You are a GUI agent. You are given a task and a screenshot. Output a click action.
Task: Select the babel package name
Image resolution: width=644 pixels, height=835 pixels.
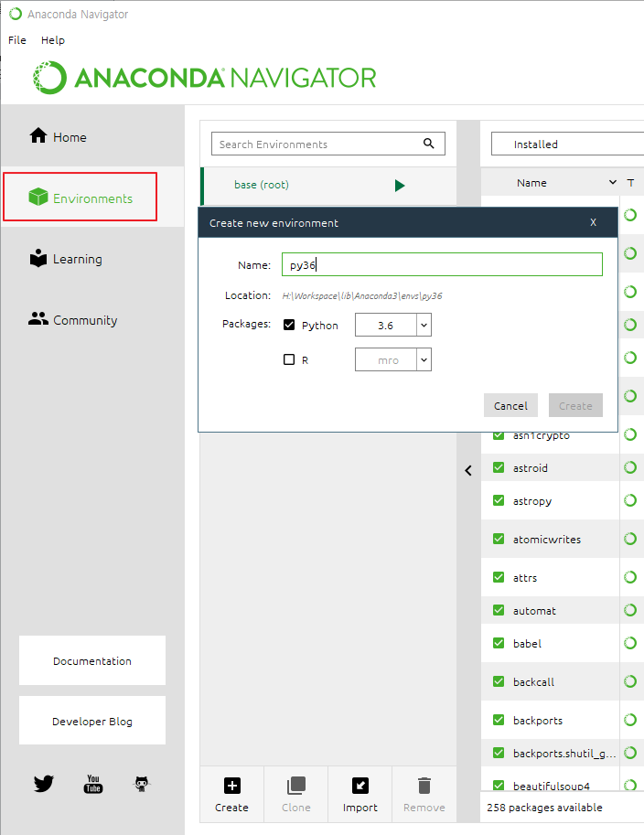pyautogui.click(x=527, y=644)
